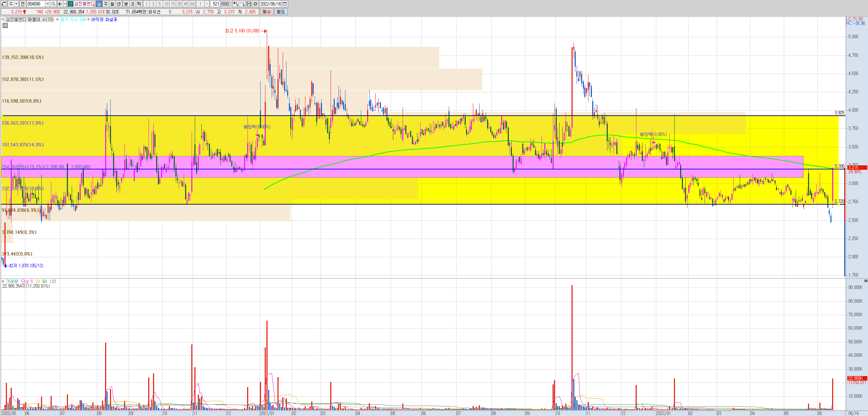Choose the 15 interval button
This screenshot has width=868, height=416.
(173, 4)
